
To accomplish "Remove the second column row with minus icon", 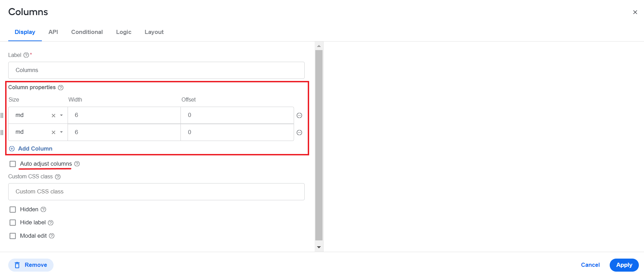I will pyautogui.click(x=299, y=133).
